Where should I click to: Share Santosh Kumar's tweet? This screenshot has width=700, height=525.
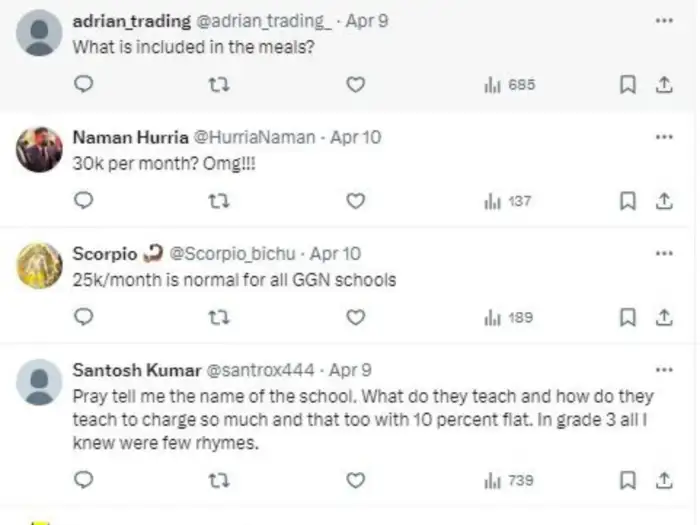click(x=662, y=480)
